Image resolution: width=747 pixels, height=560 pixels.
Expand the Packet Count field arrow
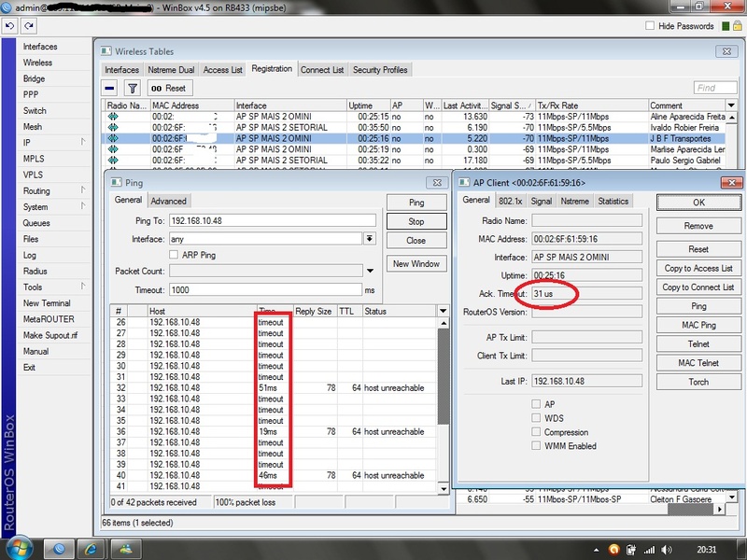pos(370,271)
